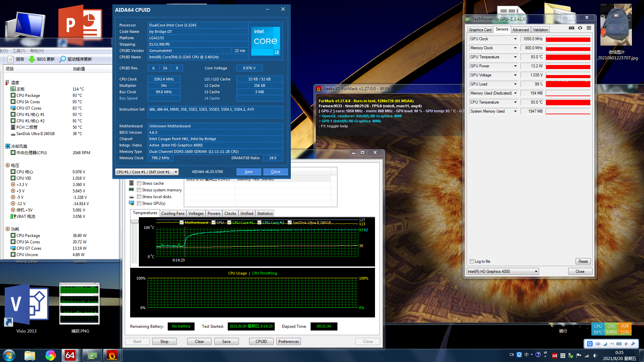Open the Memory Clock sensor dropdown

515,48
